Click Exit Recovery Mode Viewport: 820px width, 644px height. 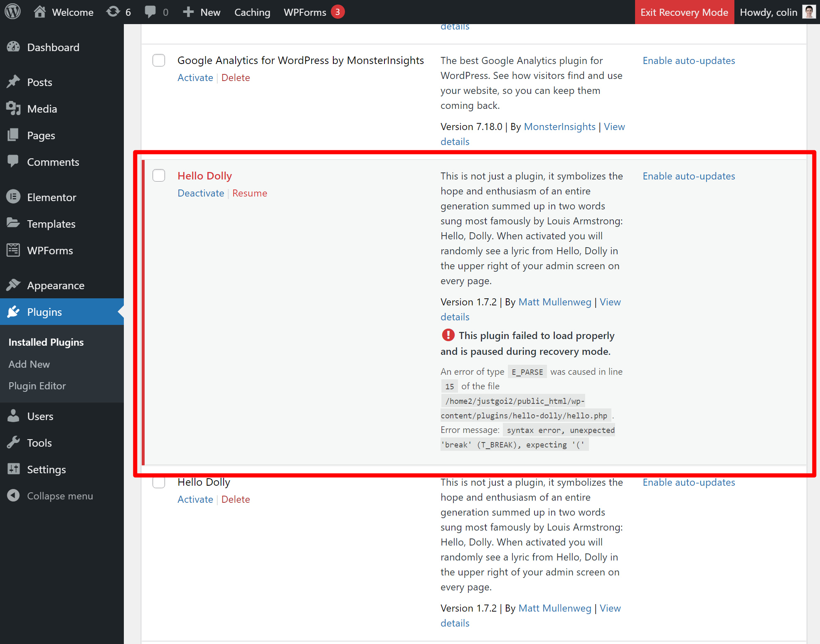pyautogui.click(x=684, y=12)
